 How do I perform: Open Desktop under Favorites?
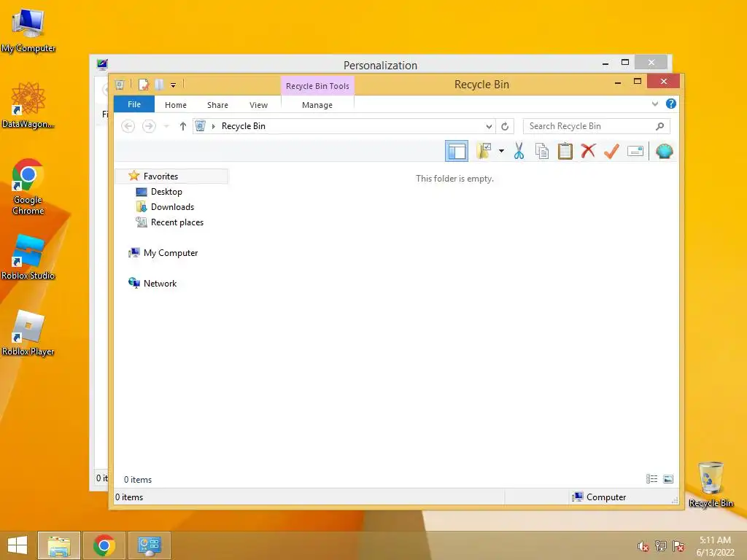click(x=166, y=192)
